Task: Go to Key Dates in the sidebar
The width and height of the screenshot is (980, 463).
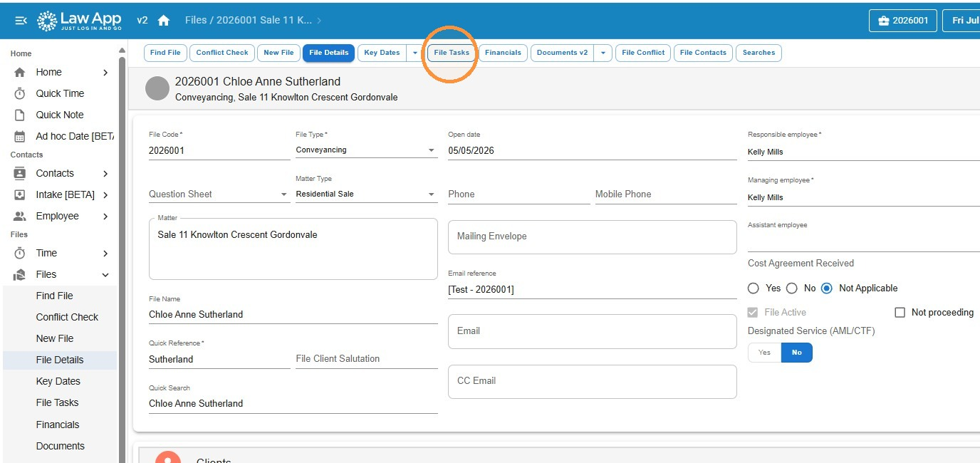Action: point(60,381)
